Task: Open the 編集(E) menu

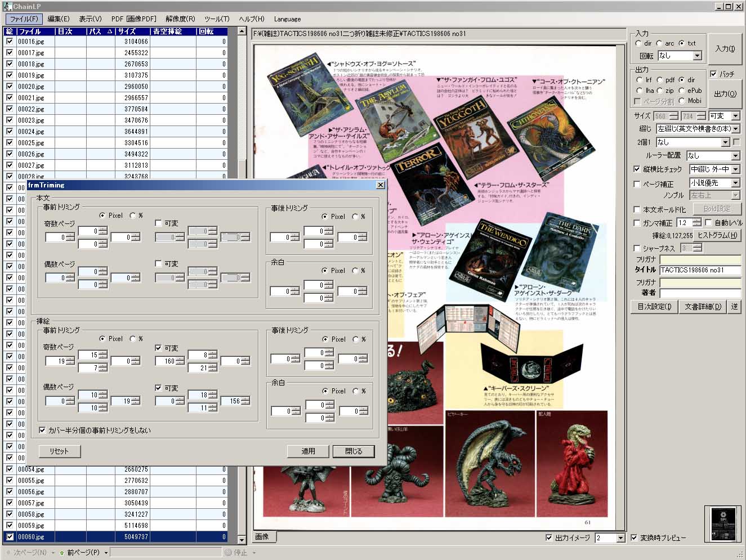Action: [x=59, y=19]
